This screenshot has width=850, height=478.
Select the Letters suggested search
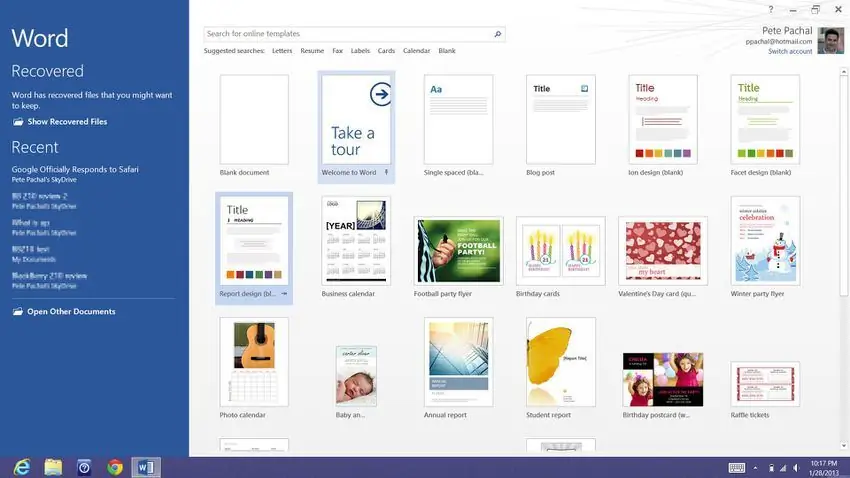282,50
